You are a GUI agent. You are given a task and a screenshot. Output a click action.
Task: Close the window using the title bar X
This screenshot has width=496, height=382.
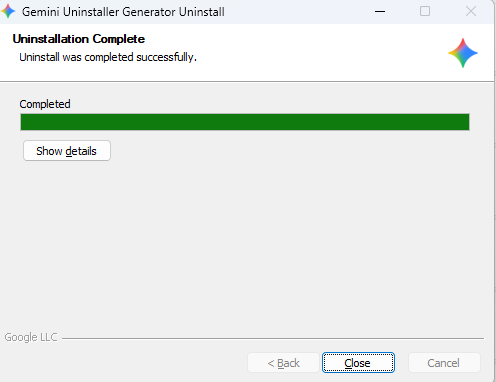(x=471, y=12)
